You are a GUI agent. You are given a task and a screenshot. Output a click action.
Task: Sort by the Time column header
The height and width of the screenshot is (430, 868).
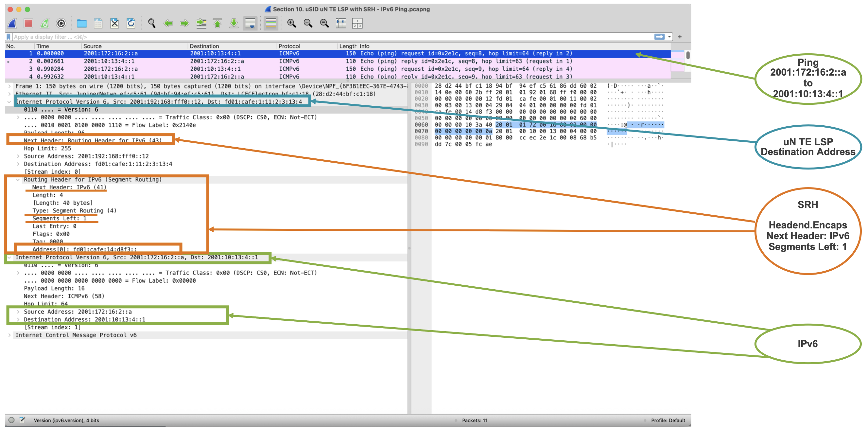58,46
